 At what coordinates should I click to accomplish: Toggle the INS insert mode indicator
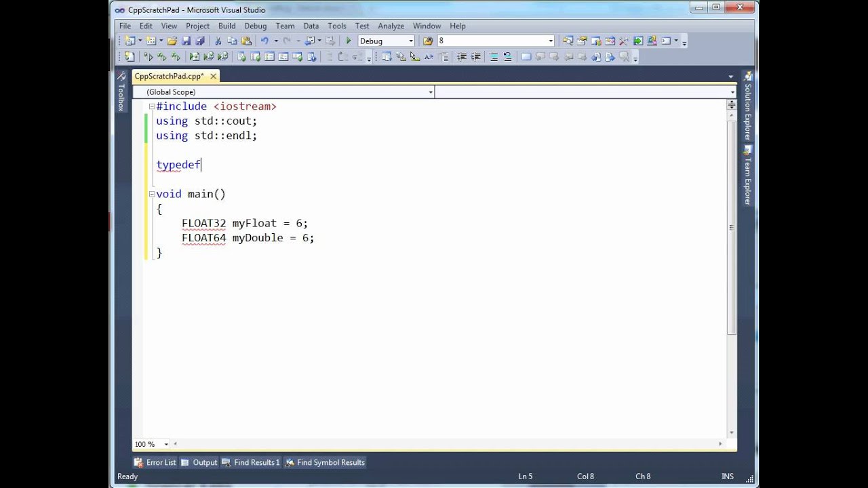click(x=728, y=476)
